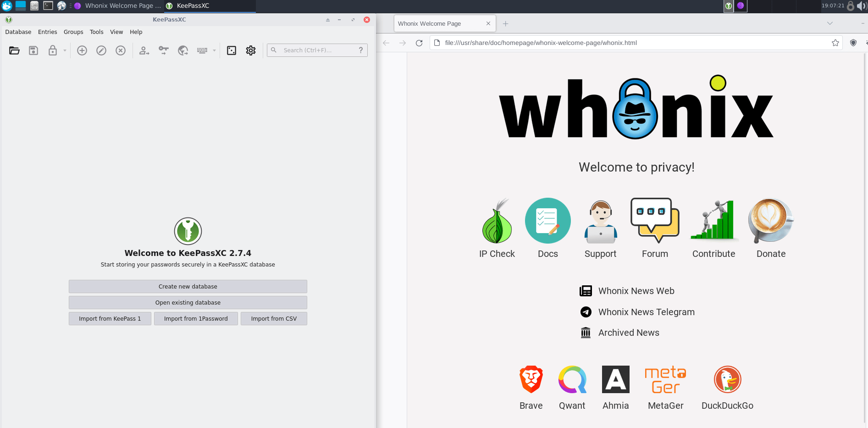Click the Copy password key icon
This screenshot has height=428, width=868.
click(164, 50)
